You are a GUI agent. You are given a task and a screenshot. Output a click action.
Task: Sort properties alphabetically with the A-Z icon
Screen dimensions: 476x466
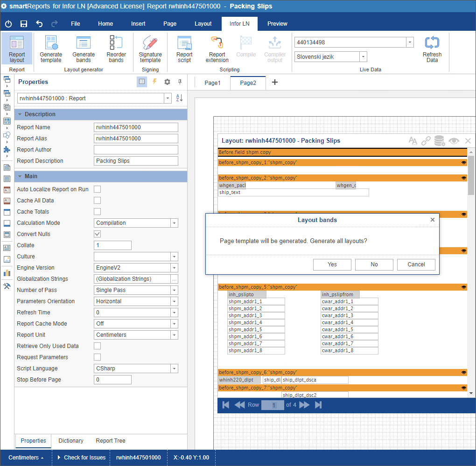pyautogui.click(x=179, y=97)
